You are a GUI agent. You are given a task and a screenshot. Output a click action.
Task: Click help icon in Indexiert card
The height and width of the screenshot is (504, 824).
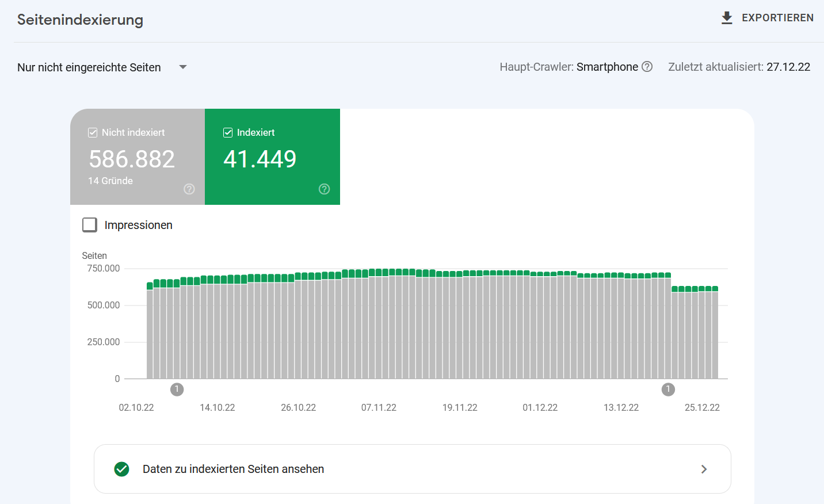(325, 189)
